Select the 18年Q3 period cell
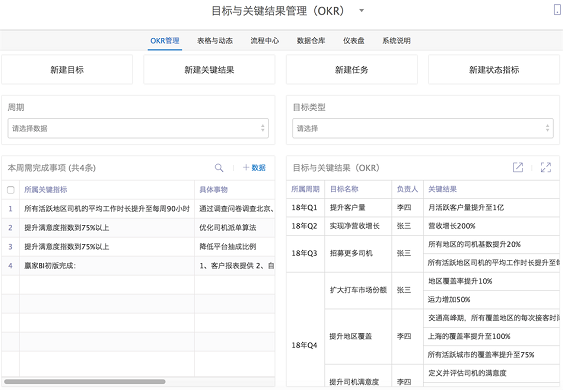This screenshot has height=390, width=563. pos(304,253)
